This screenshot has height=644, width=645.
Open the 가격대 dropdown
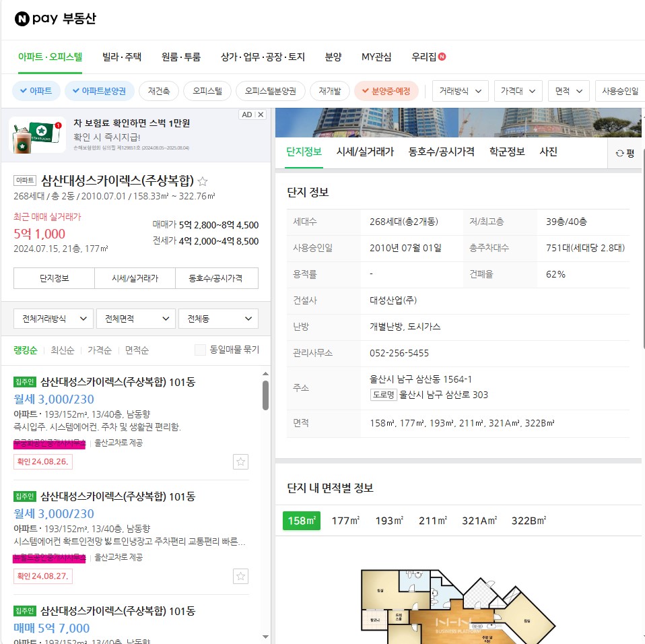pos(518,91)
